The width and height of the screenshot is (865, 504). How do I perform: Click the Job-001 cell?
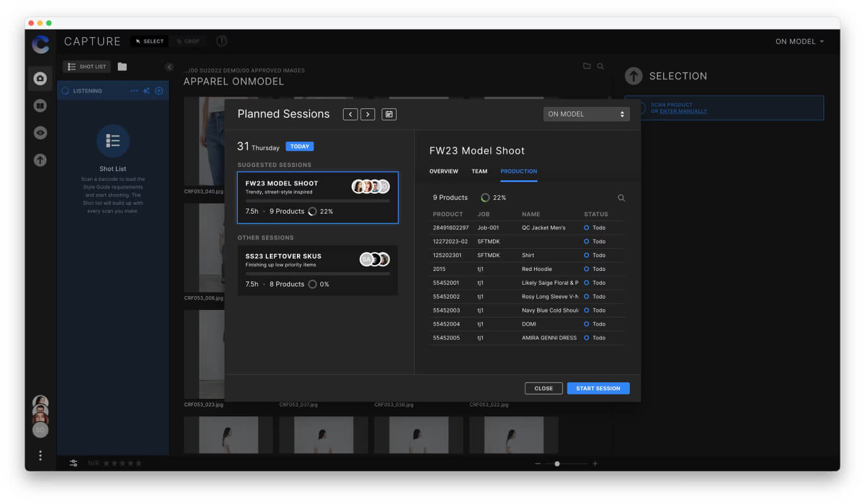(488, 228)
